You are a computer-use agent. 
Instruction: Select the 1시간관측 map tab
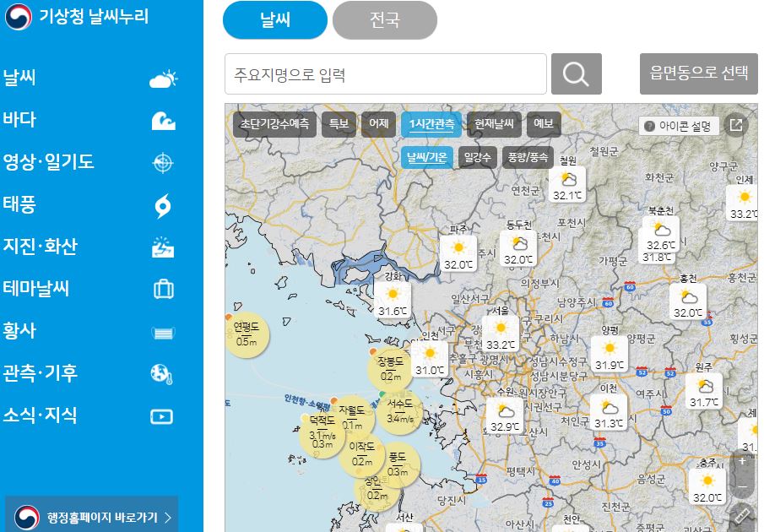coord(431,124)
